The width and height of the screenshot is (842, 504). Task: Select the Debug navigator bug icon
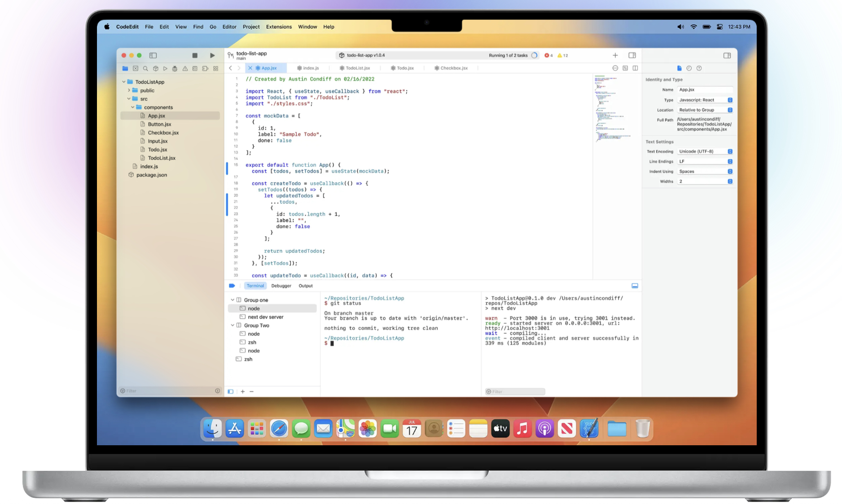click(x=175, y=68)
